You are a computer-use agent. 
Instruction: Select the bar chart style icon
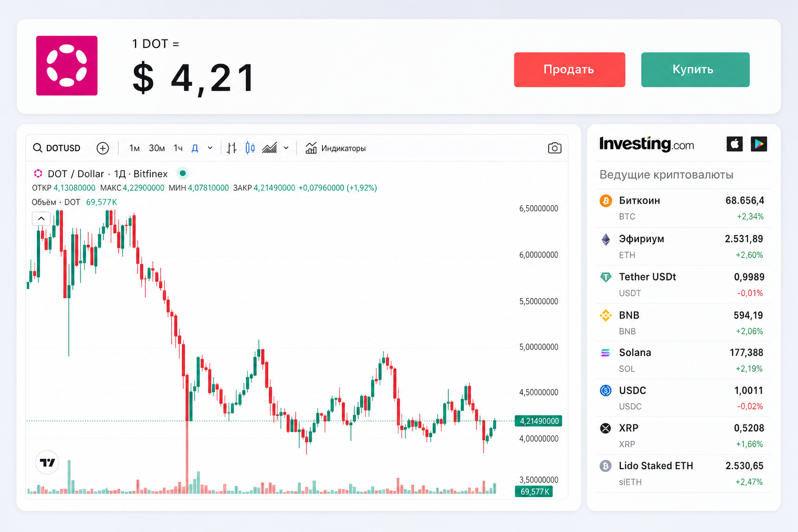click(232, 148)
